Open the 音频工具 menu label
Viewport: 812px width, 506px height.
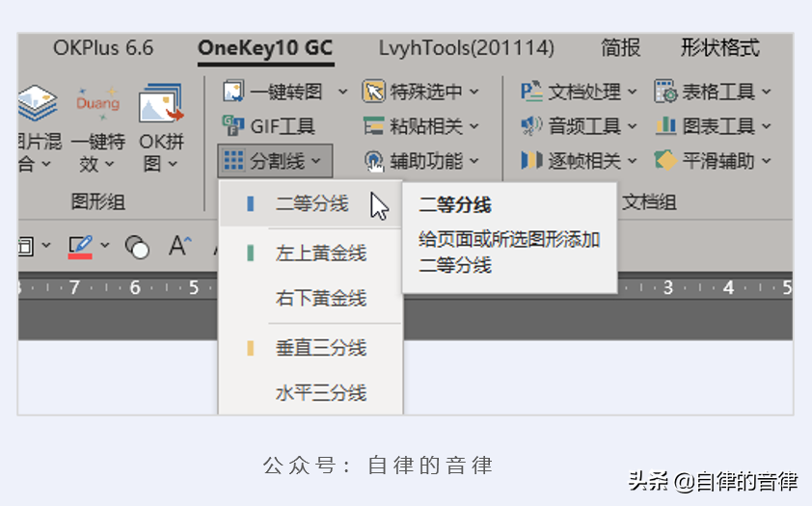click(584, 126)
